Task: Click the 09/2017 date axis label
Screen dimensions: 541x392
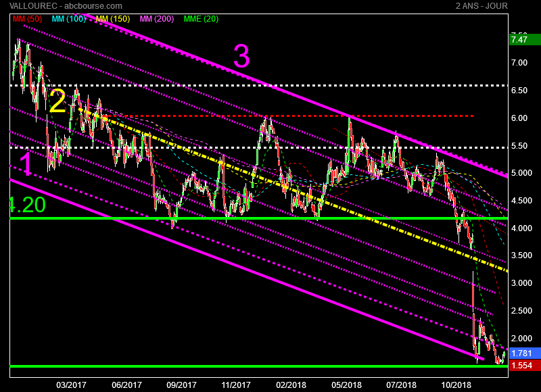Action: click(181, 385)
